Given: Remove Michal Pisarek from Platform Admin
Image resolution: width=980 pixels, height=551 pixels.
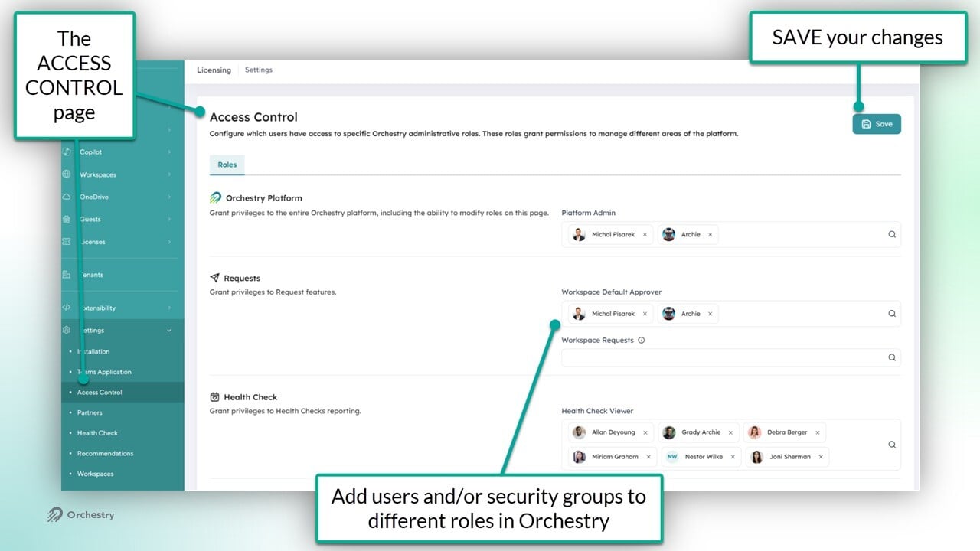Looking at the screenshot, I should (645, 235).
